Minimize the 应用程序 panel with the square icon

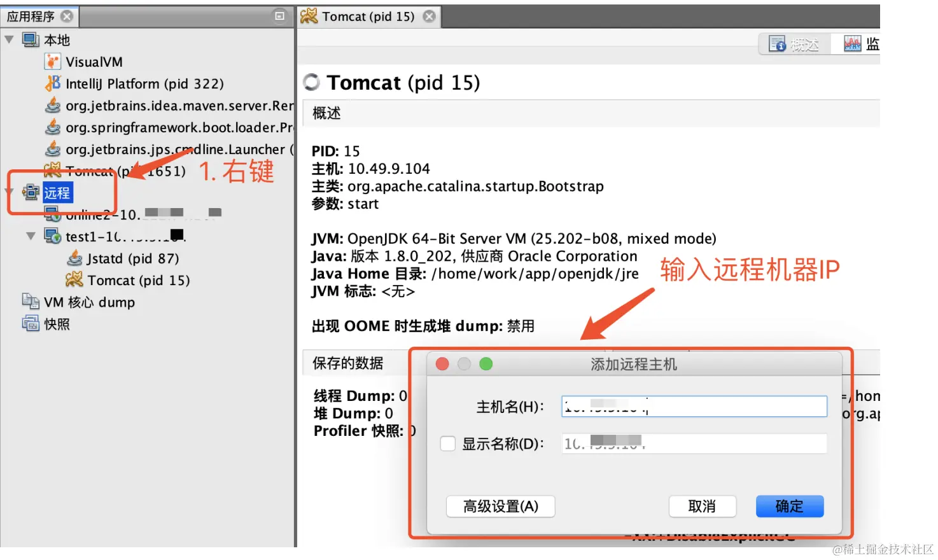click(279, 16)
